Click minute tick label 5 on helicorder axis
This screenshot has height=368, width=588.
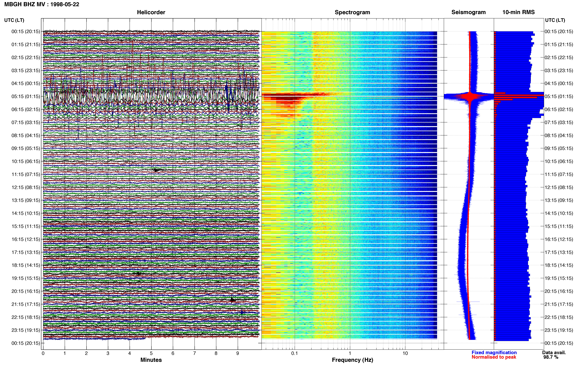pyautogui.click(x=151, y=353)
